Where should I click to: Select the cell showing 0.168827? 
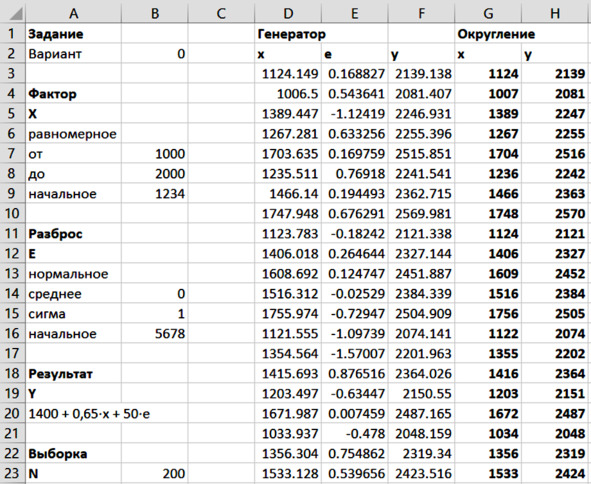(355, 74)
